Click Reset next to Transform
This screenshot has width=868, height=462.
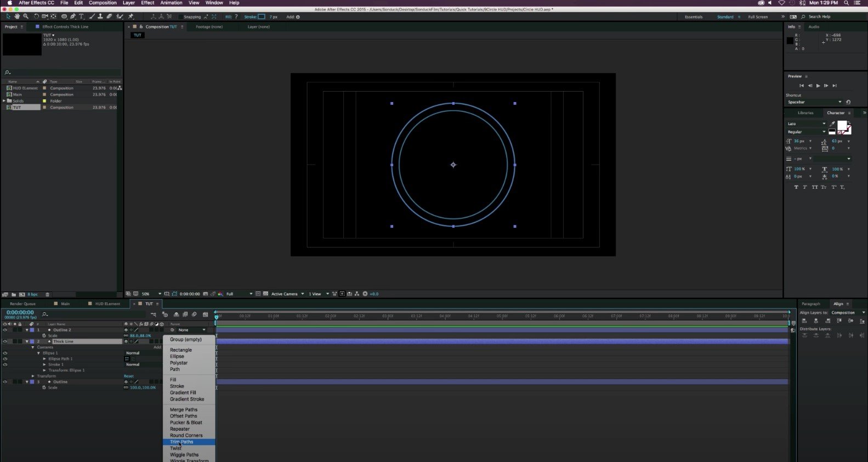coord(129,376)
